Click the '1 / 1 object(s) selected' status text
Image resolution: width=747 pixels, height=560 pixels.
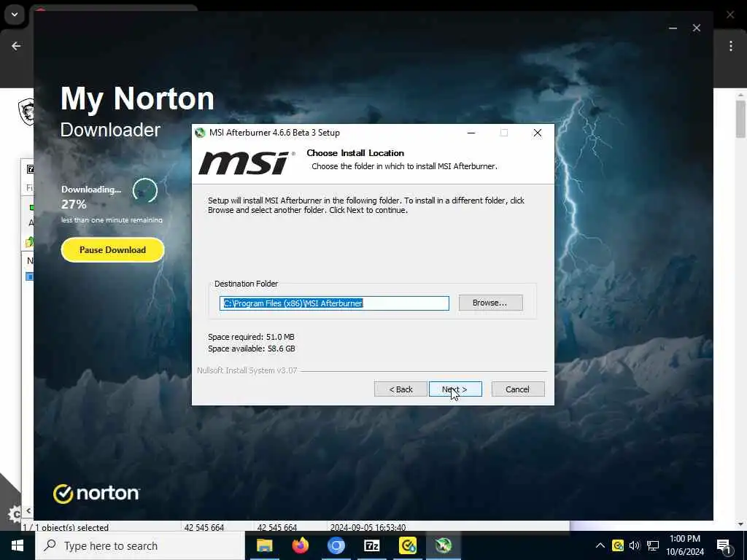click(x=66, y=527)
